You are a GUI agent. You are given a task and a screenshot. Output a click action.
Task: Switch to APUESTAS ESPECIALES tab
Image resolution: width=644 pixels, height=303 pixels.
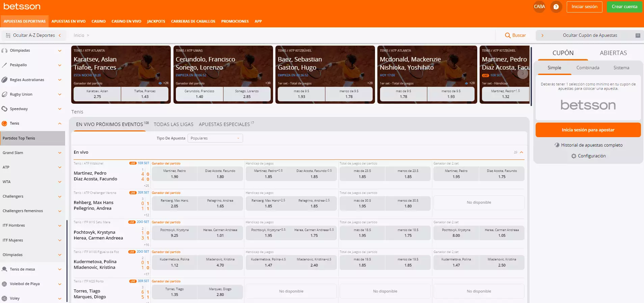(226, 124)
